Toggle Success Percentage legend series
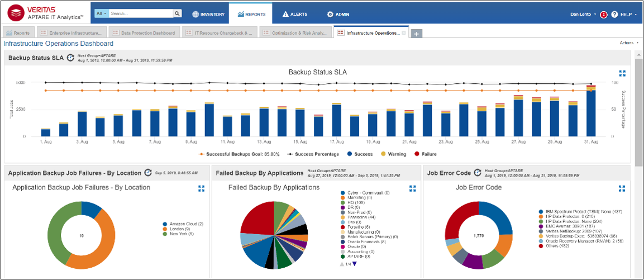This screenshot has height=280, width=644. (314, 154)
